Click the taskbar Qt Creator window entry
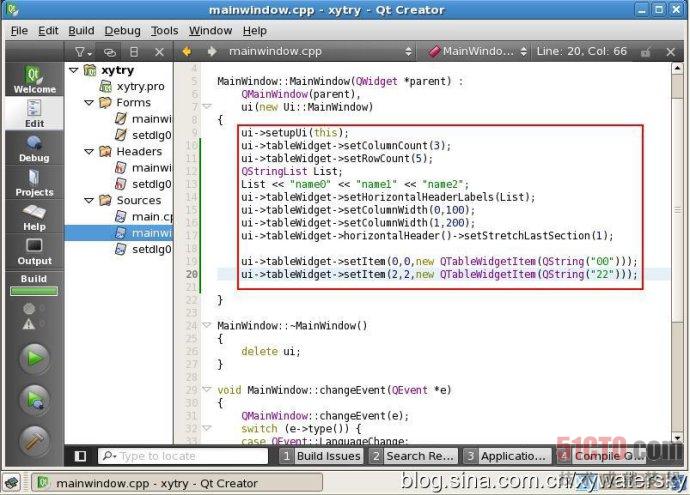The height and width of the screenshot is (495, 690). (177, 483)
